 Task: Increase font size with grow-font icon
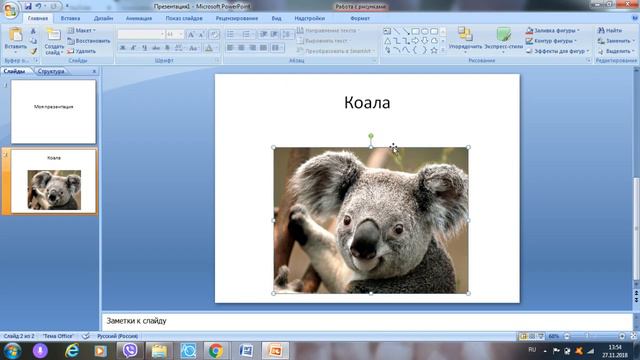click(x=191, y=35)
